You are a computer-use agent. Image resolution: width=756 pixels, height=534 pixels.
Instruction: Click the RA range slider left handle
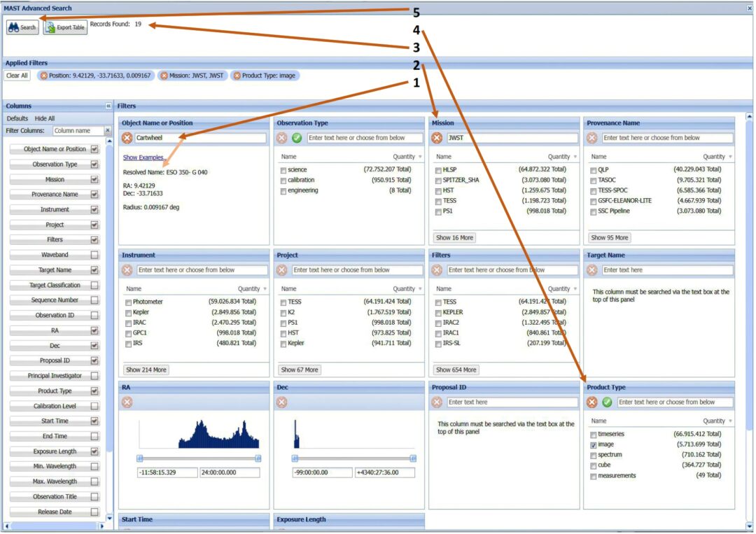[x=140, y=458]
